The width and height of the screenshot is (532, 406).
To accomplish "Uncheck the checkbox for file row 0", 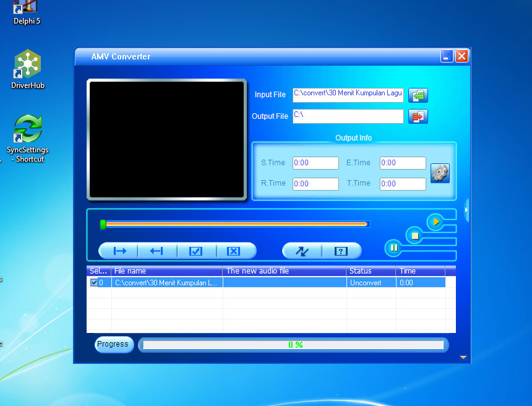I will pyautogui.click(x=94, y=282).
